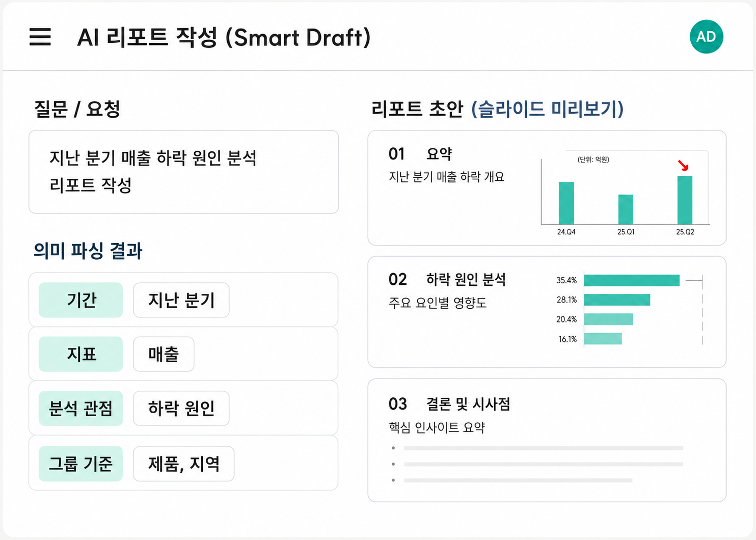Select the 분석 관점 label tag

pos(81,408)
